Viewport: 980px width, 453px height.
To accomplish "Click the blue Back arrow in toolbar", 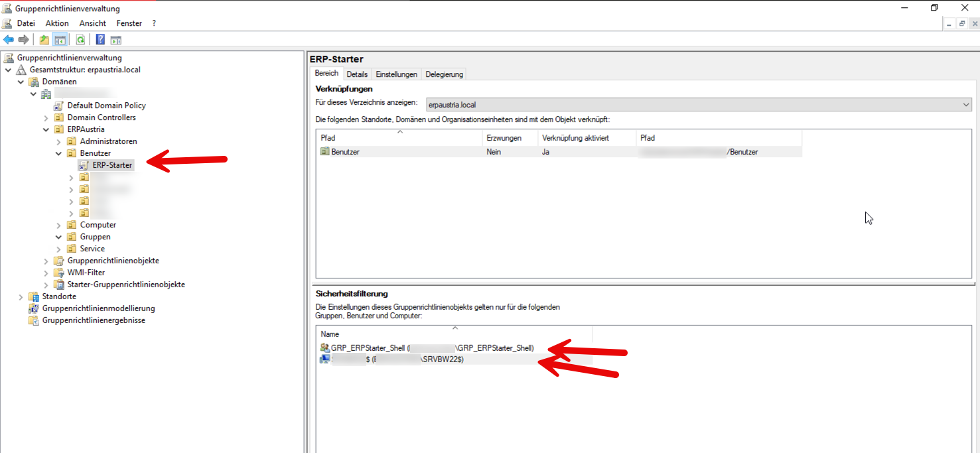I will pyautogui.click(x=9, y=40).
